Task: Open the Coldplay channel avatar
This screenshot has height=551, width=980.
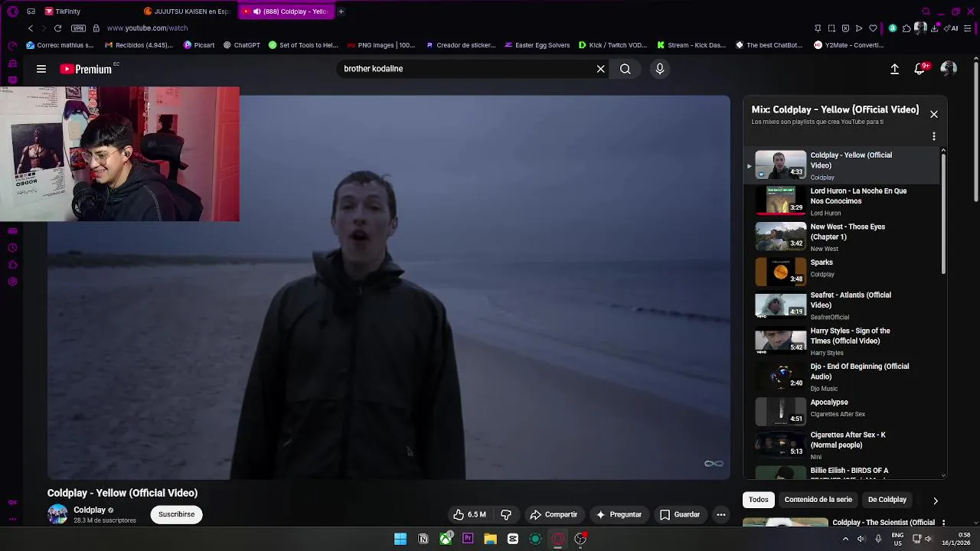Action: tap(57, 514)
